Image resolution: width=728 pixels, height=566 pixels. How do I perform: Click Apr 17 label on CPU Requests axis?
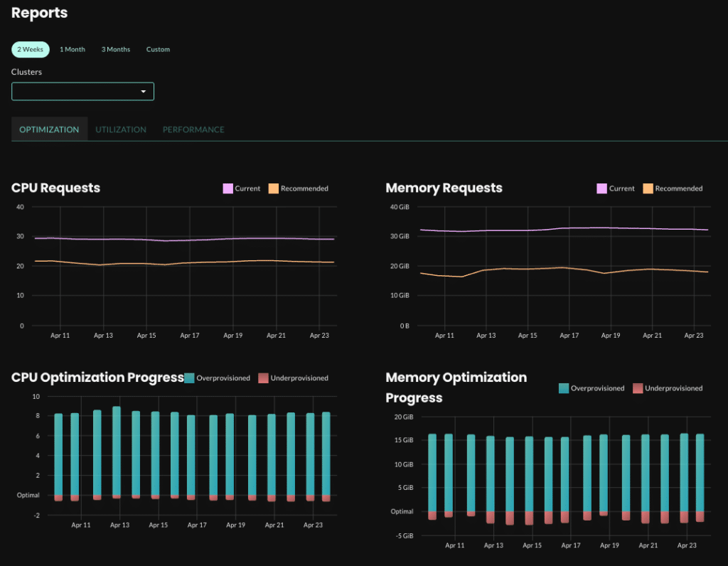(189, 335)
